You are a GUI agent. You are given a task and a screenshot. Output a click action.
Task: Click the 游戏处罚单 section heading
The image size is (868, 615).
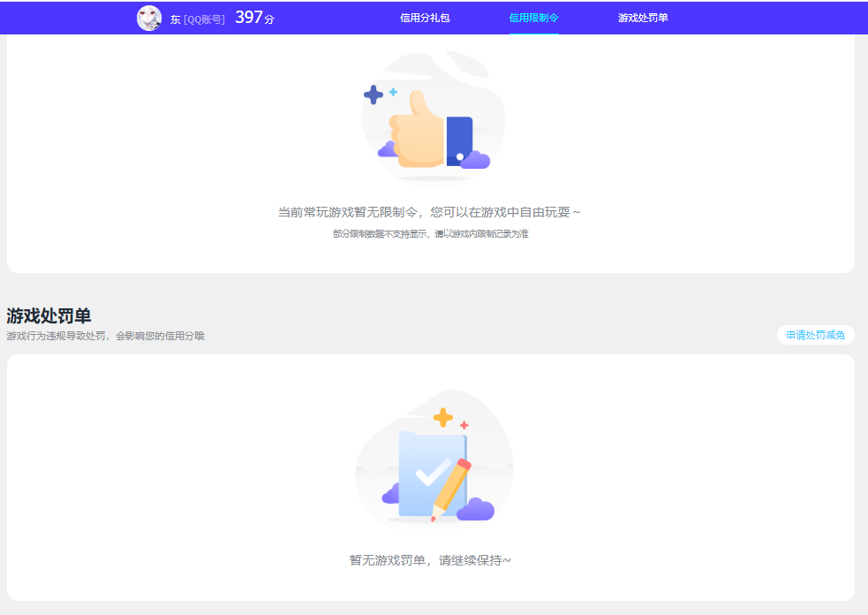click(49, 315)
